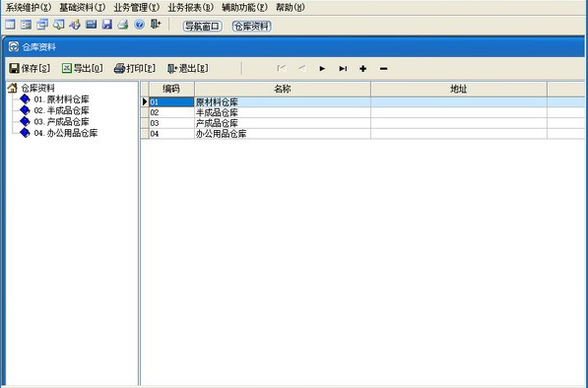Click the code cell 03 in the grid
This screenshot has width=588, height=388.
coord(171,123)
